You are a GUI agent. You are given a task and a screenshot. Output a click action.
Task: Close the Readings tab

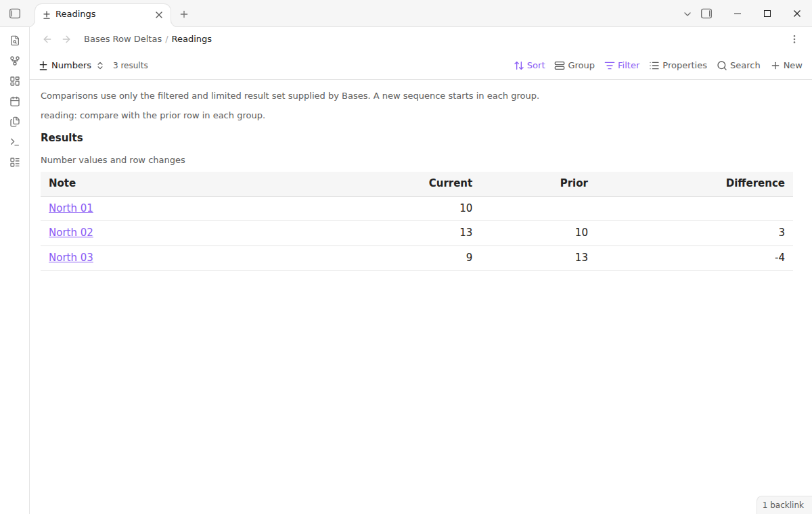159,14
